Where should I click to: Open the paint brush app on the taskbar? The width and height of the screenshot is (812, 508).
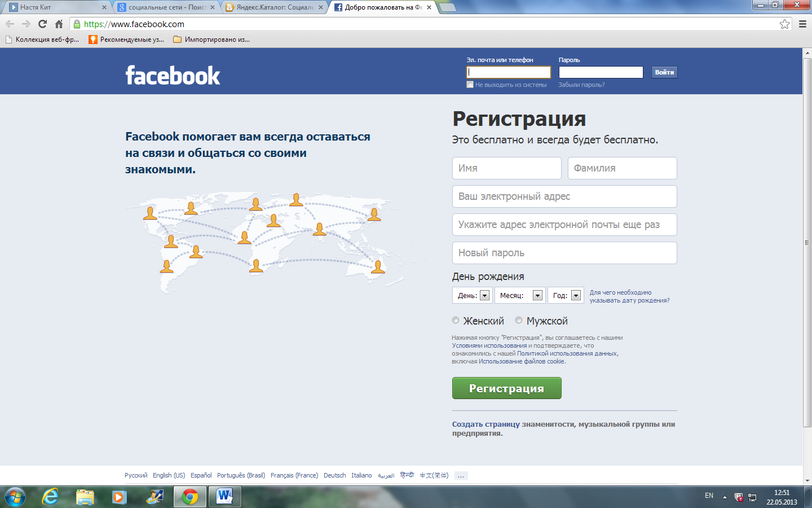point(155,497)
